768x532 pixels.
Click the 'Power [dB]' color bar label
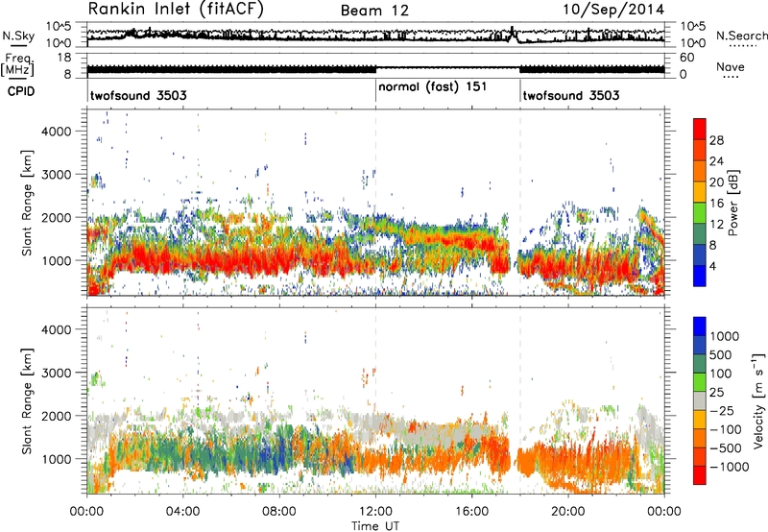point(732,203)
